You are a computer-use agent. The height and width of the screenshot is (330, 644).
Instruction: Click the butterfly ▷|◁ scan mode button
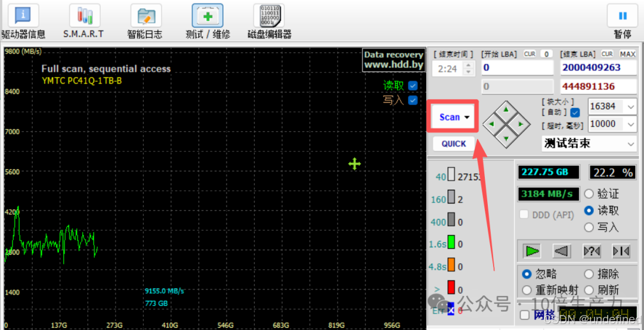(x=621, y=251)
